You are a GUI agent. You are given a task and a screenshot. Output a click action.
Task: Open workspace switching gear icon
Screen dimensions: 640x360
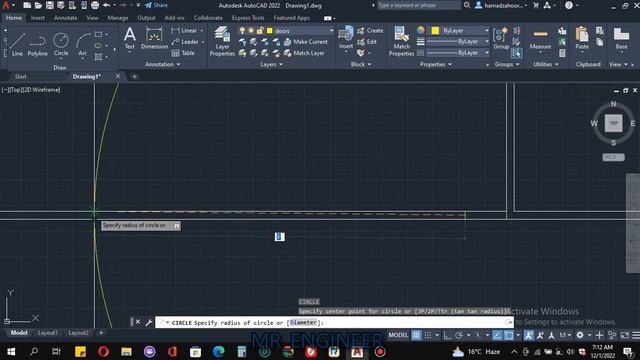click(580, 335)
